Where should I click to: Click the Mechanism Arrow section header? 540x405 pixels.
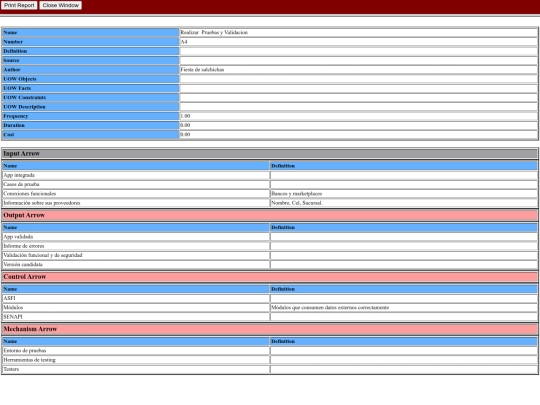(270, 329)
